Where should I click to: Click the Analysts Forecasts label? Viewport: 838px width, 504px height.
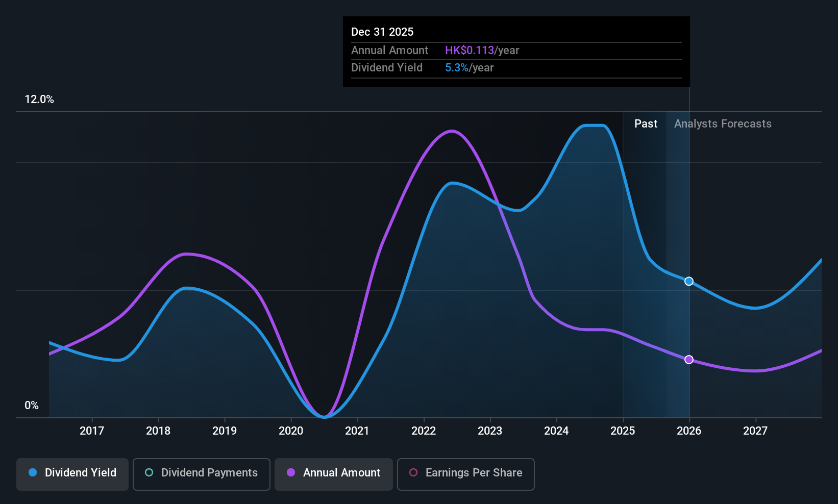723,124
